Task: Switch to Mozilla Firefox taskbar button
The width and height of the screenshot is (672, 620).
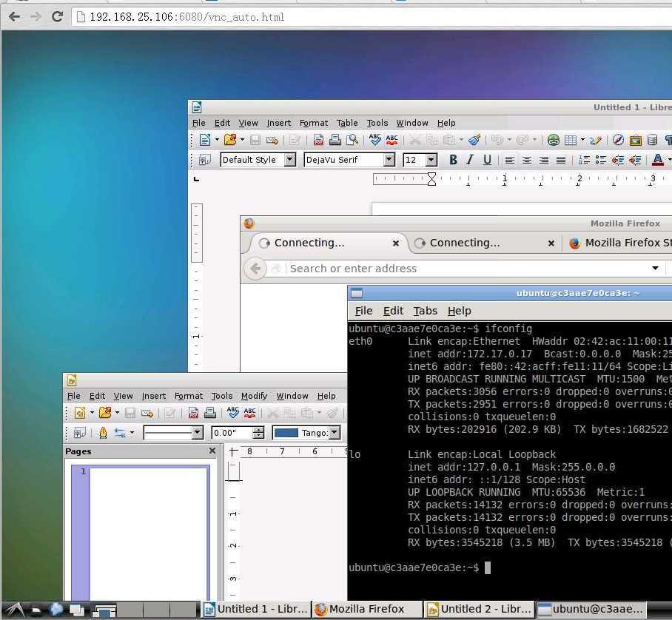Action: coord(367,609)
